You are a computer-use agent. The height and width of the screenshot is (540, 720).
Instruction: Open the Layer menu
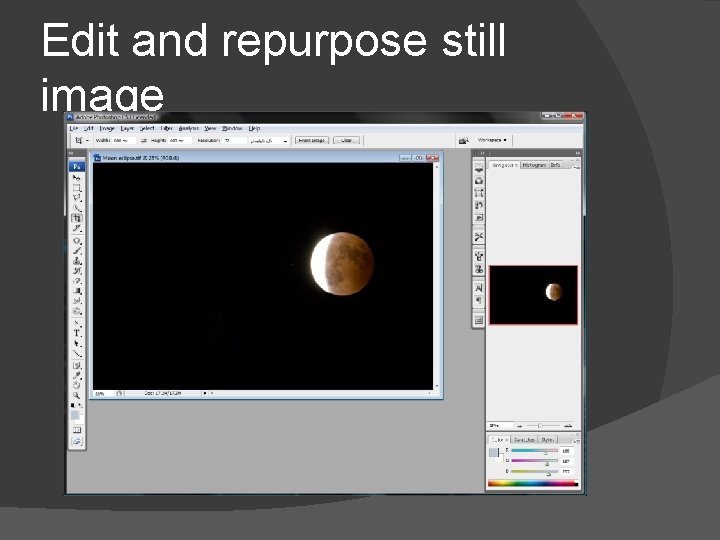(127, 129)
